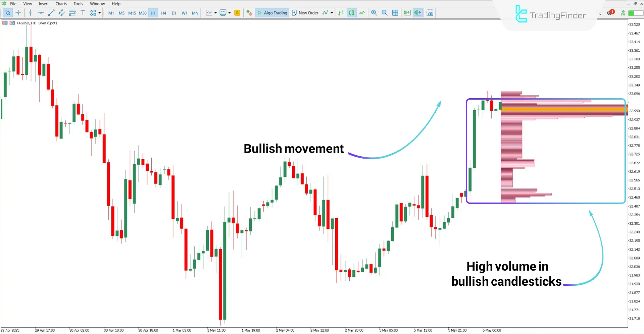This screenshot has width=644, height=334.
Task: Open the Charts menu
Action: coord(61,4)
